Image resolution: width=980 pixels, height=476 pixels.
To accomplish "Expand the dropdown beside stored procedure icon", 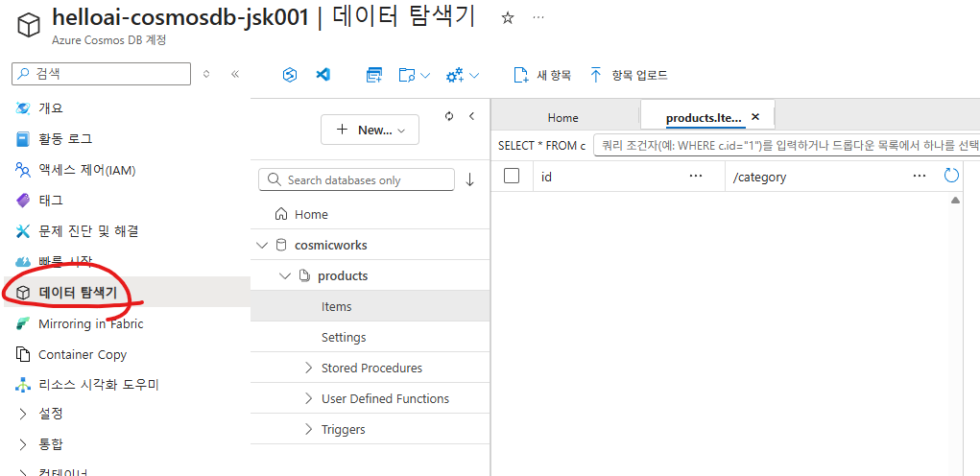I will click(425, 76).
